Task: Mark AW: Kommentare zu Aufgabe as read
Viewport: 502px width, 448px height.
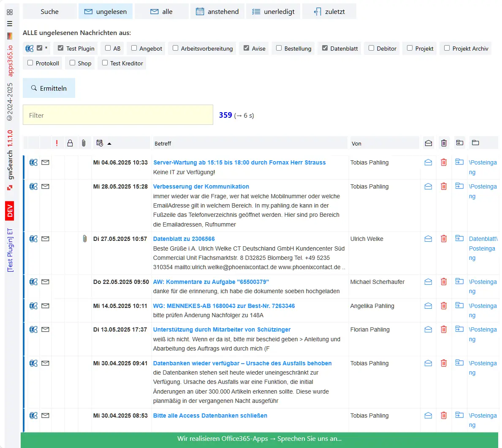Action: tap(428, 282)
